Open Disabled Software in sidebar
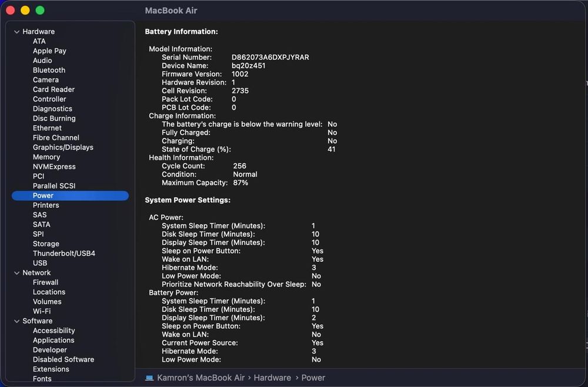 click(63, 359)
